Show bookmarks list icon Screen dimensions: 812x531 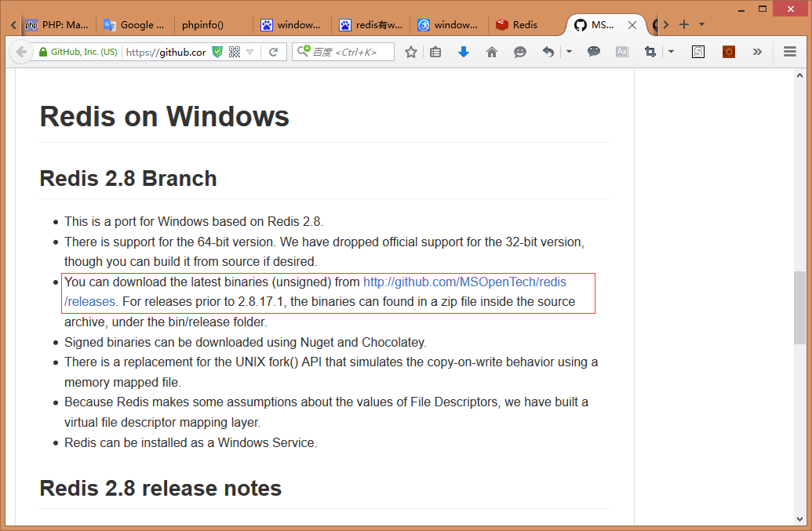(x=435, y=52)
